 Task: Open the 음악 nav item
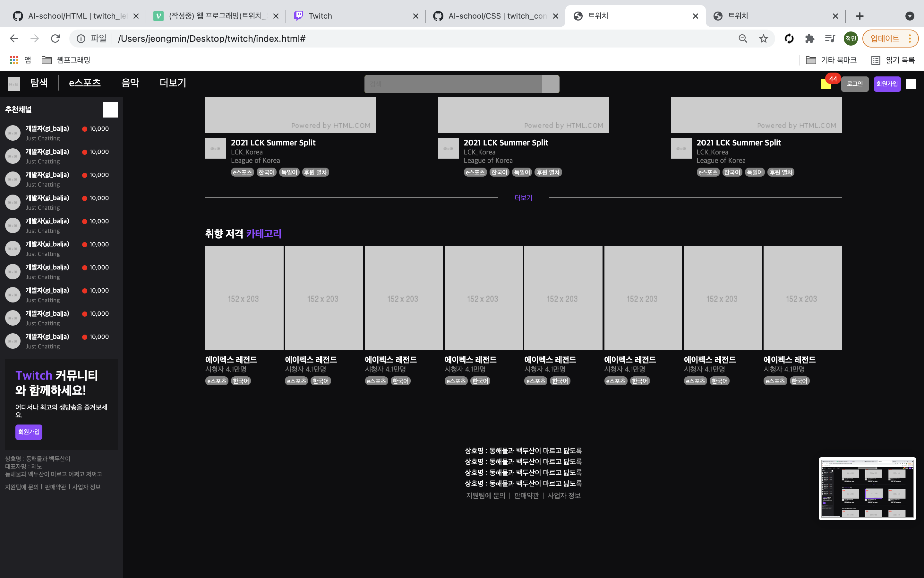[130, 83]
